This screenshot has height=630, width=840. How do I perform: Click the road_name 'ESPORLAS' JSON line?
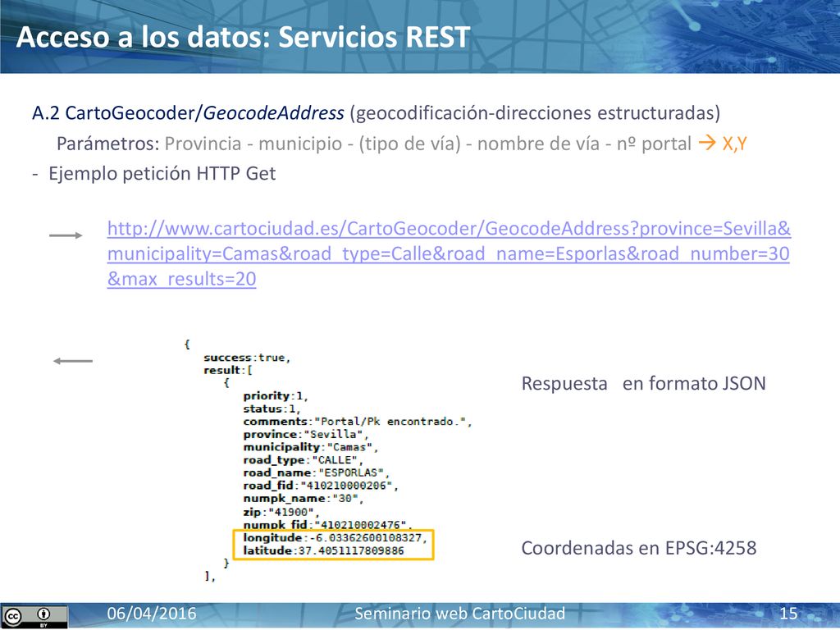[317, 473]
